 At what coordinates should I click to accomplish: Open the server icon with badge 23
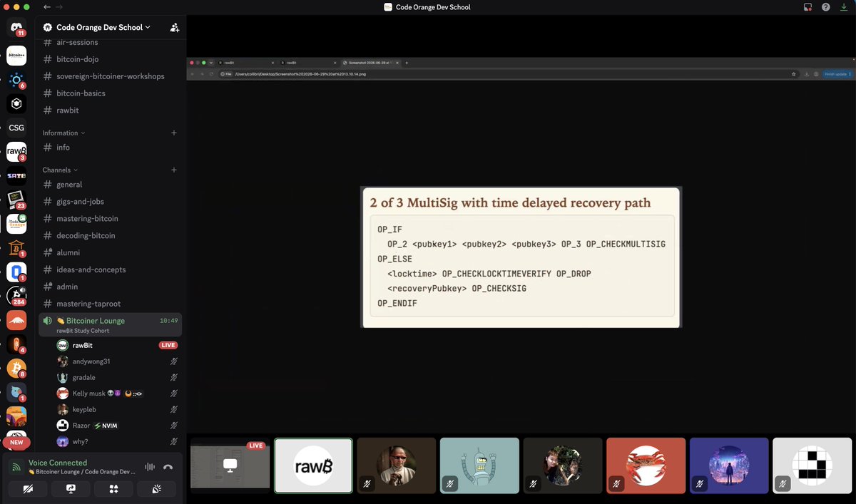16,200
